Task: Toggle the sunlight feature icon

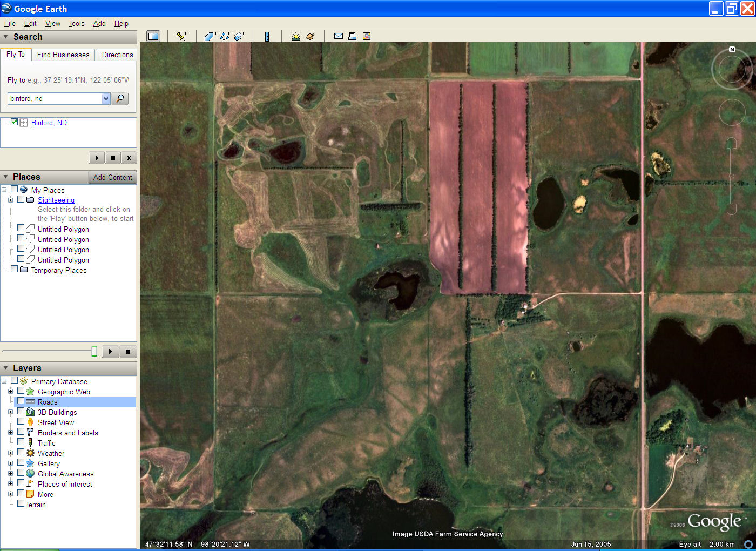Action: pyautogui.click(x=295, y=36)
